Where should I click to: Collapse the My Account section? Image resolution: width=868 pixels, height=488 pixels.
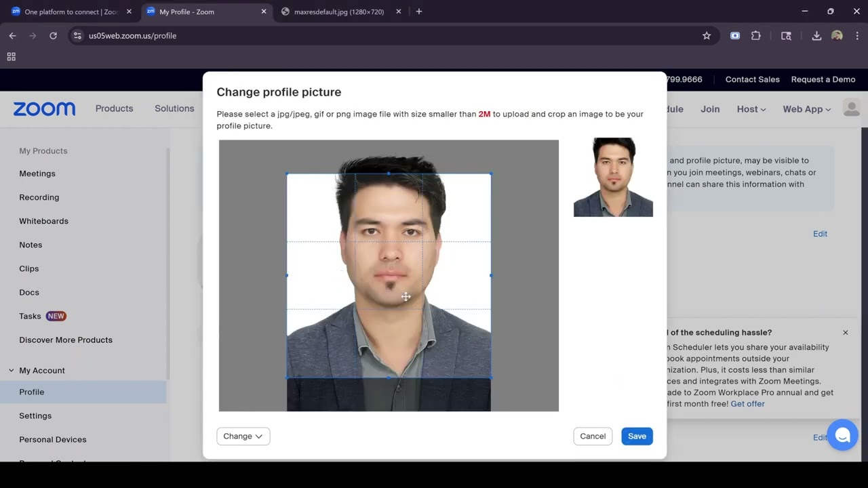[12, 371]
